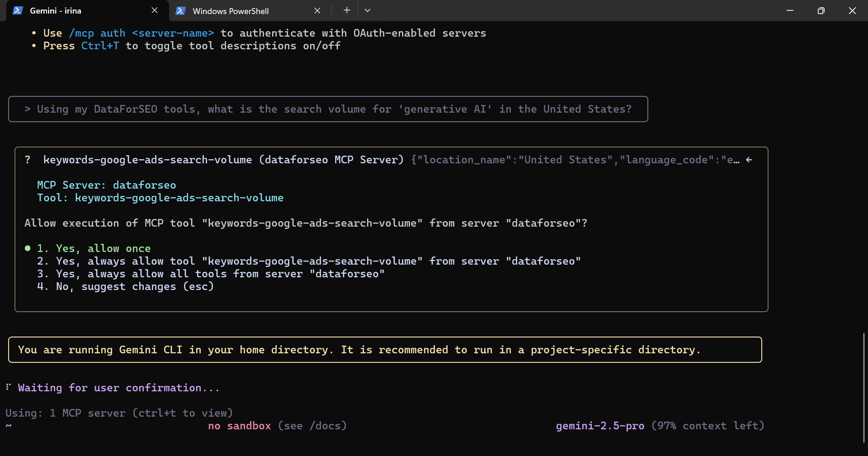Click the prompt input box with DataForSEO question
Viewport: 868px width, 456px height.
pyautogui.click(x=328, y=109)
